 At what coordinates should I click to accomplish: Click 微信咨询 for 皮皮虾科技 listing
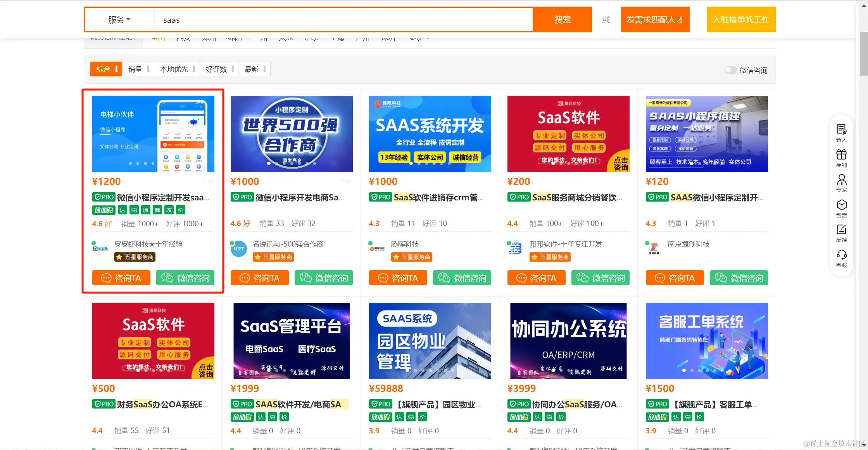(x=185, y=278)
